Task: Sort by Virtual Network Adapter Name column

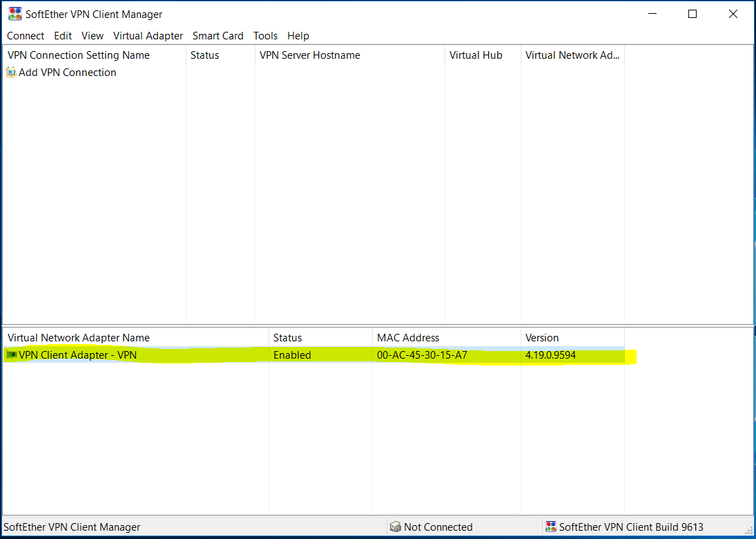Action: (x=135, y=338)
